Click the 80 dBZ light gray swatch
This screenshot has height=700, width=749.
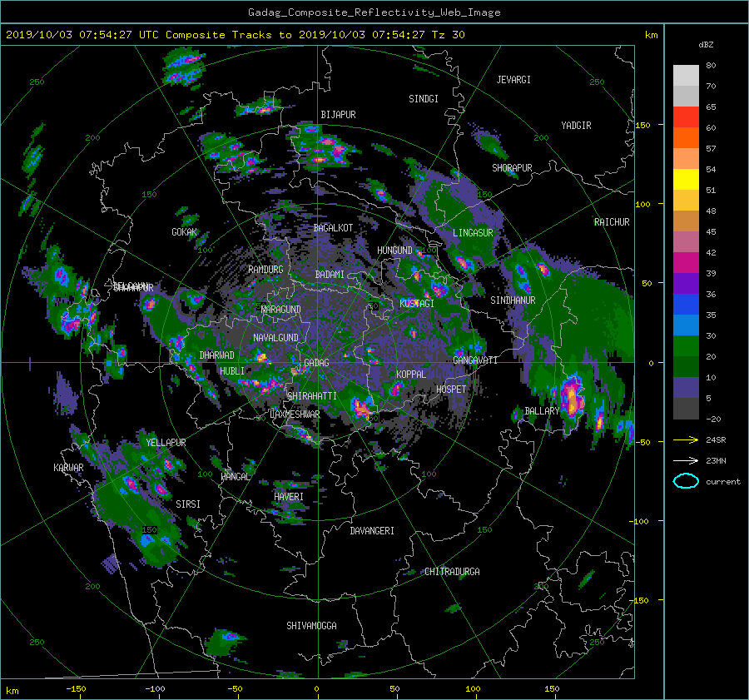click(x=686, y=75)
